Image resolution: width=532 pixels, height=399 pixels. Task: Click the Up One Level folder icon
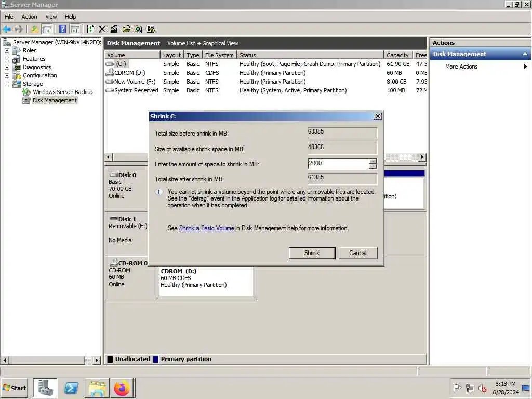(x=35, y=29)
